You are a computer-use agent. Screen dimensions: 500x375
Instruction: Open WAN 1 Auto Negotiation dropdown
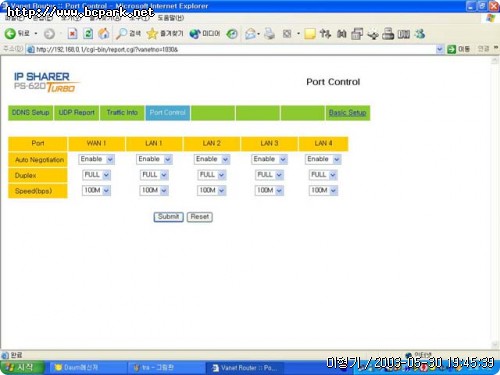point(96,159)
